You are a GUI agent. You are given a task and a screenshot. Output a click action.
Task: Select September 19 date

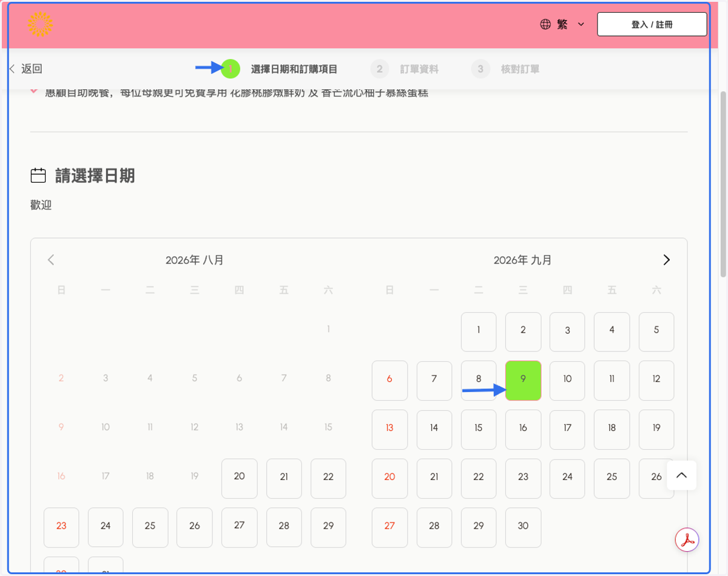(656, 430)
